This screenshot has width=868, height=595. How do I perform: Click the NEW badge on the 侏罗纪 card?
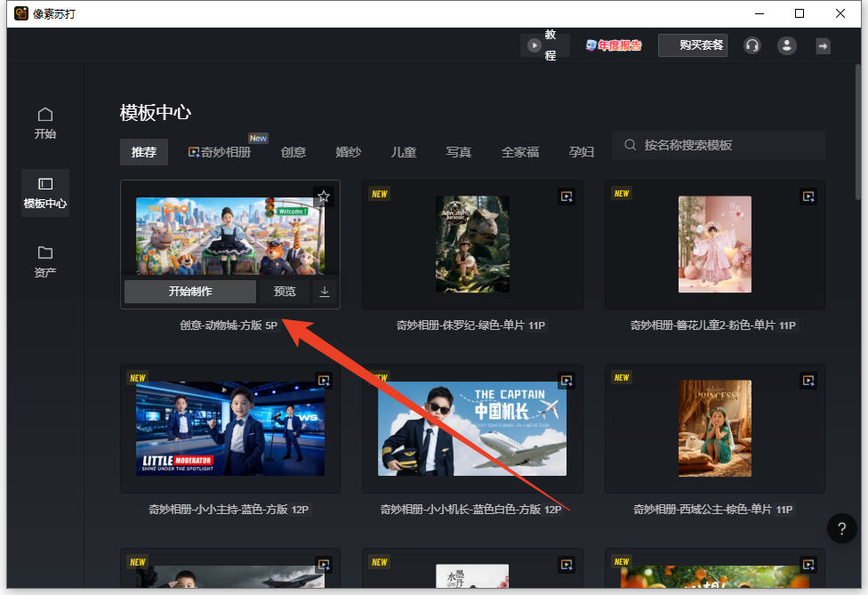point(380,194)
